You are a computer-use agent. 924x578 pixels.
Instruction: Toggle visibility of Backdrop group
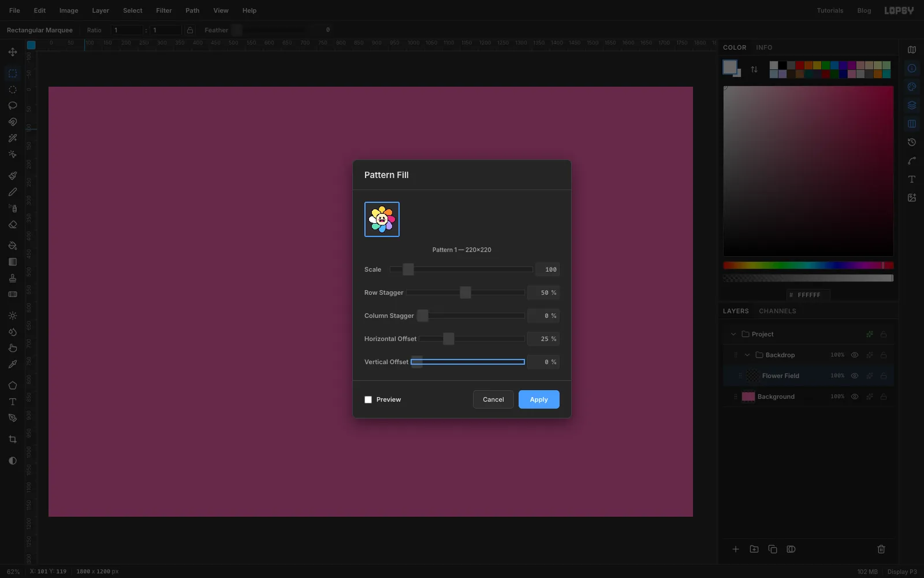tap(855, 355)
